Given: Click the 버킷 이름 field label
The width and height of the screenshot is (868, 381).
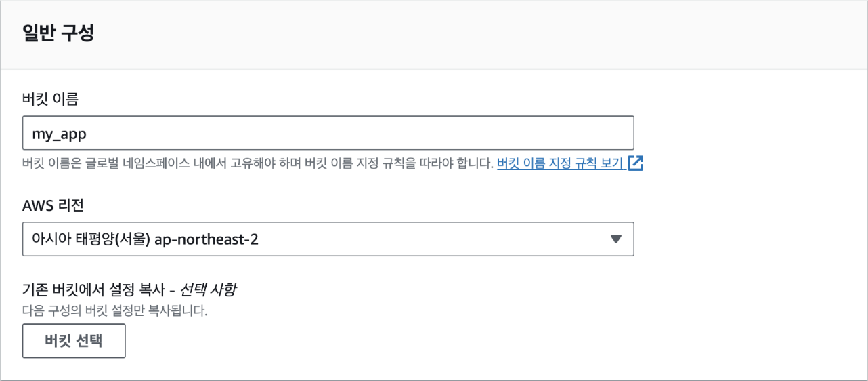Looking at the screenshot, I should (51, 99).
